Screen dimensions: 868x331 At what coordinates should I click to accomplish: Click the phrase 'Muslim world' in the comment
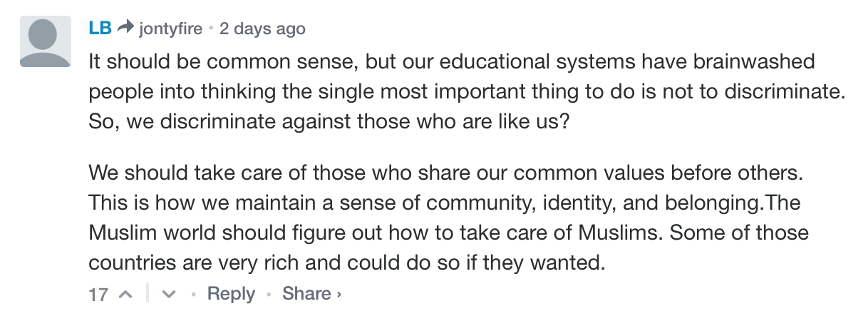[155, 233]
